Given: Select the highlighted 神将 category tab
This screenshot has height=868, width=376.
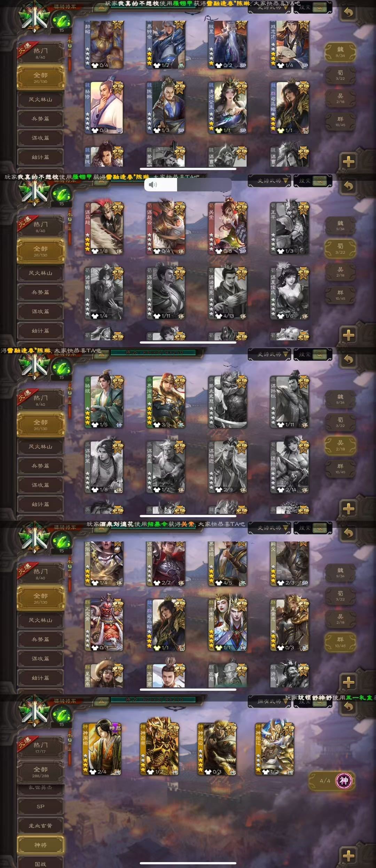Looking at the screenshot, I should pos(40,845).
